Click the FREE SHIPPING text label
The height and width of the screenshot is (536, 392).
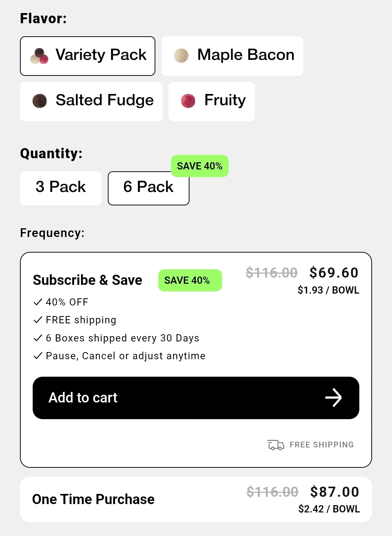(x=322, y=445)
